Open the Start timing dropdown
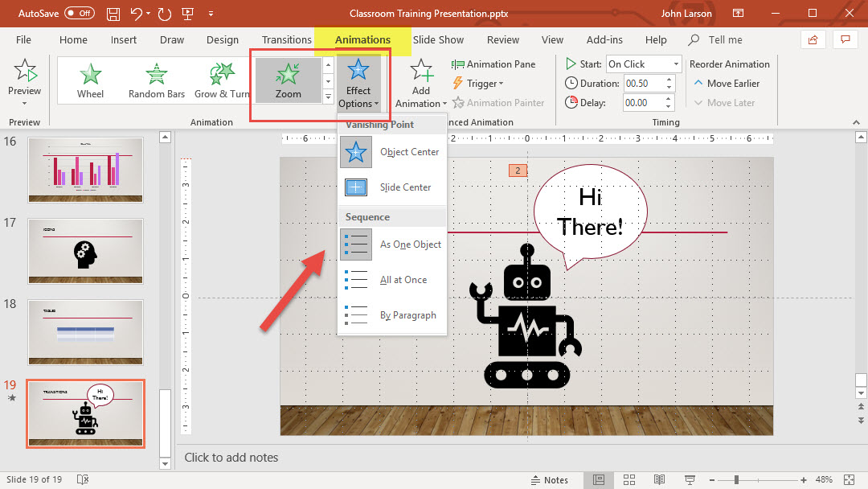The height and width of the screenshot is (489, 868). [675, 64]
